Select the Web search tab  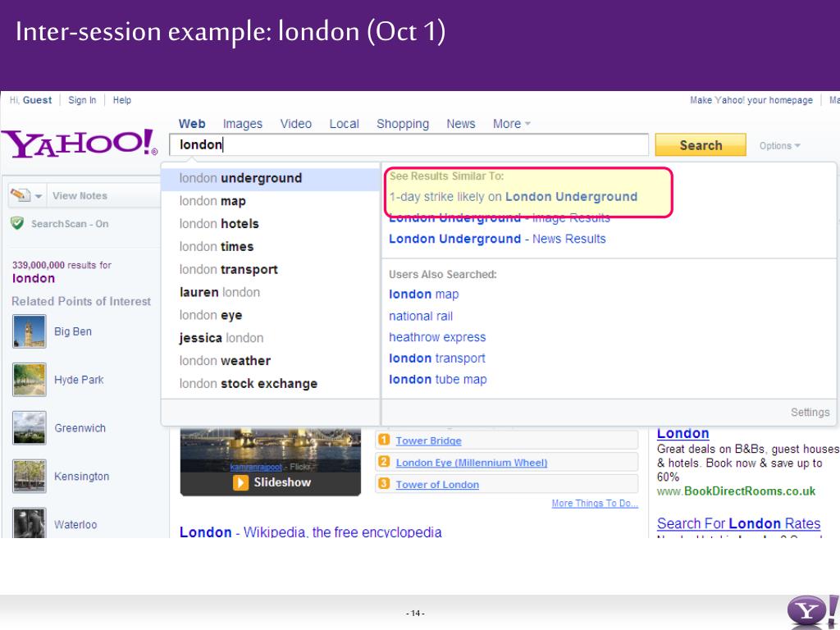(x=192, y=124)
